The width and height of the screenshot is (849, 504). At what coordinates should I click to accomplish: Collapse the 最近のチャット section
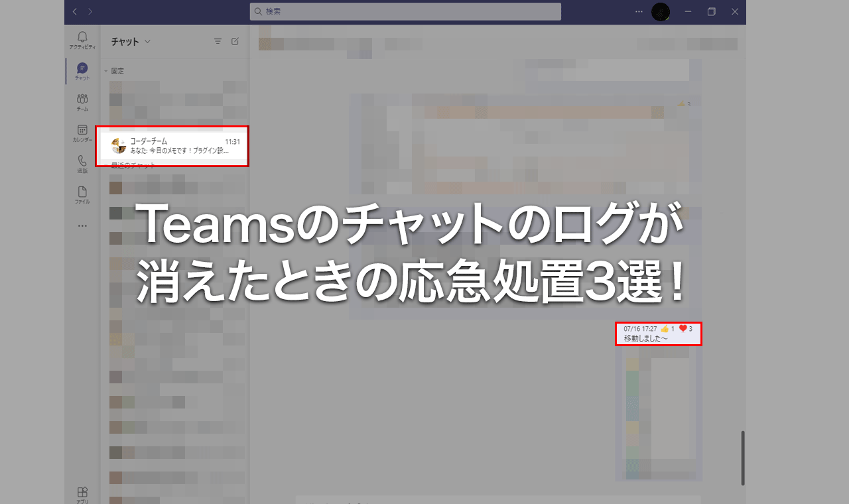(x=106, y=165)
